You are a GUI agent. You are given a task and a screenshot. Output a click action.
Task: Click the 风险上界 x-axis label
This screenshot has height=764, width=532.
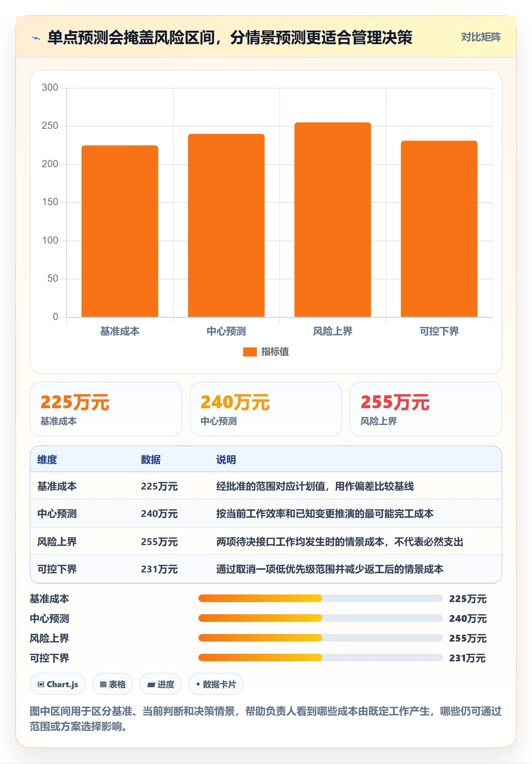[332, 331]
